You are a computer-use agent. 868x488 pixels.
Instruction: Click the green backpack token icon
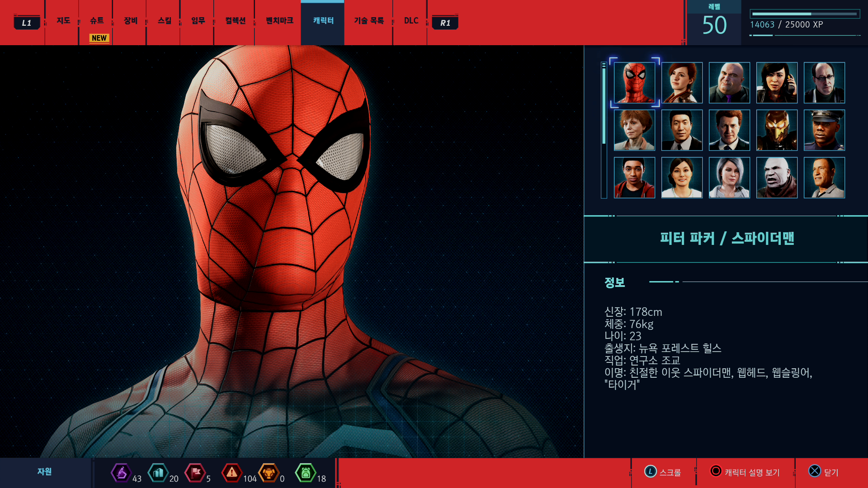(x=306, y=473)
